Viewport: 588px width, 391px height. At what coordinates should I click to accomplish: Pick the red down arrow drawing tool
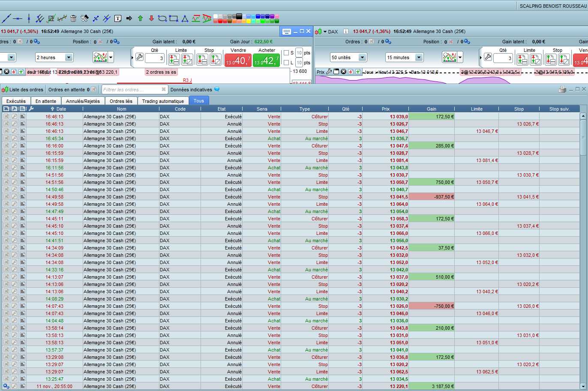[x=151, y=18]
